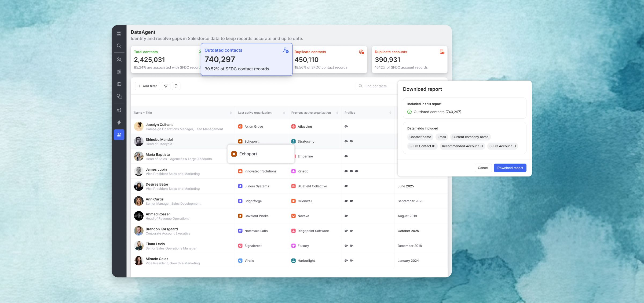Cancel the Download report dialog
Viewport: 644px width, 303px height.
(x=483, y=168)
